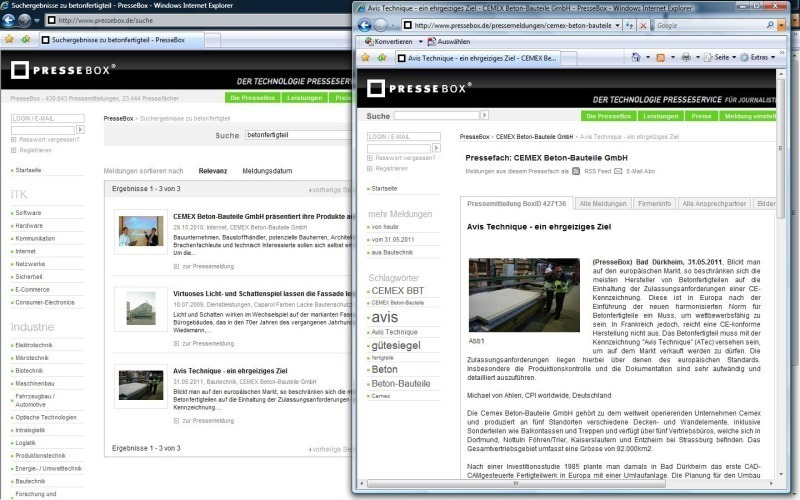Open Leistungen menu in front window
800x500 pixels.
pos(660,116)
